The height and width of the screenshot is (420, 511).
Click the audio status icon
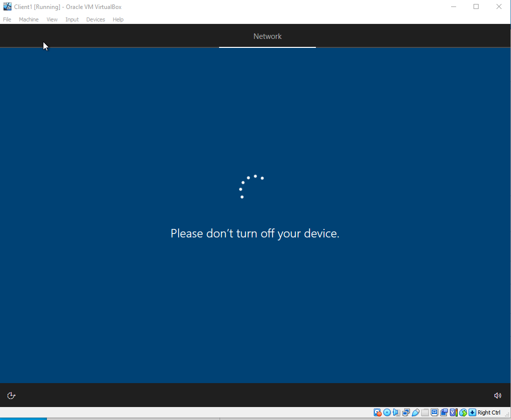pyautogui.click(x=396, y=413)
